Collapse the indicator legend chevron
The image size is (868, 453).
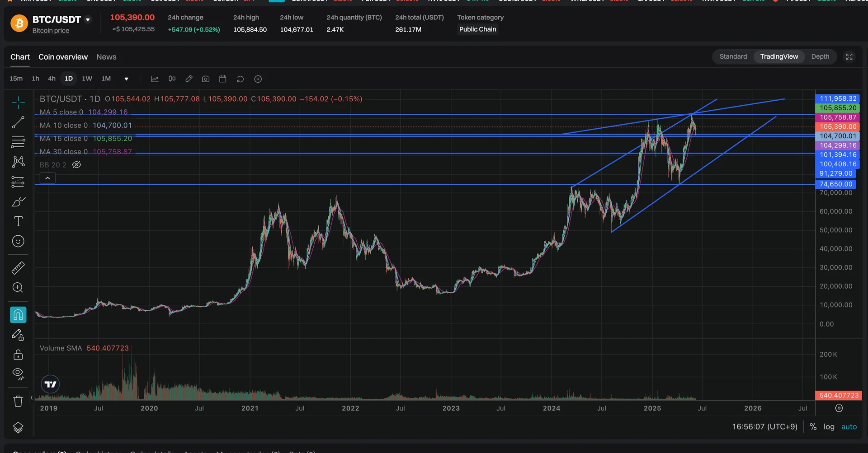pos(47,178)
